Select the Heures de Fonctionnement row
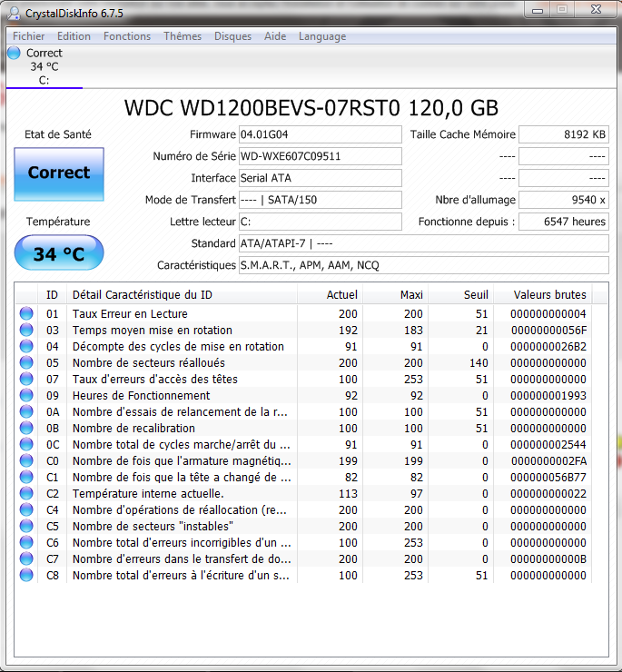The height and width of the screenshot is (672, 622). (x=303, y=395)
